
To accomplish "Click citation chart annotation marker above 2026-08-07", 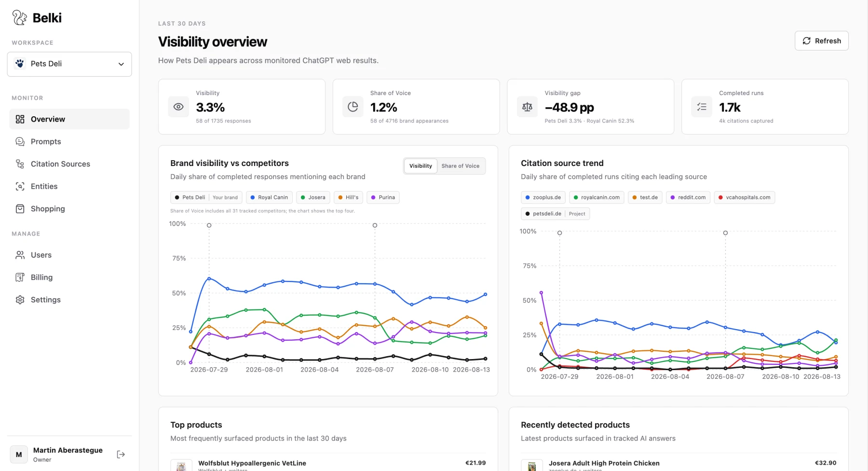I will (x=725, y=233).
